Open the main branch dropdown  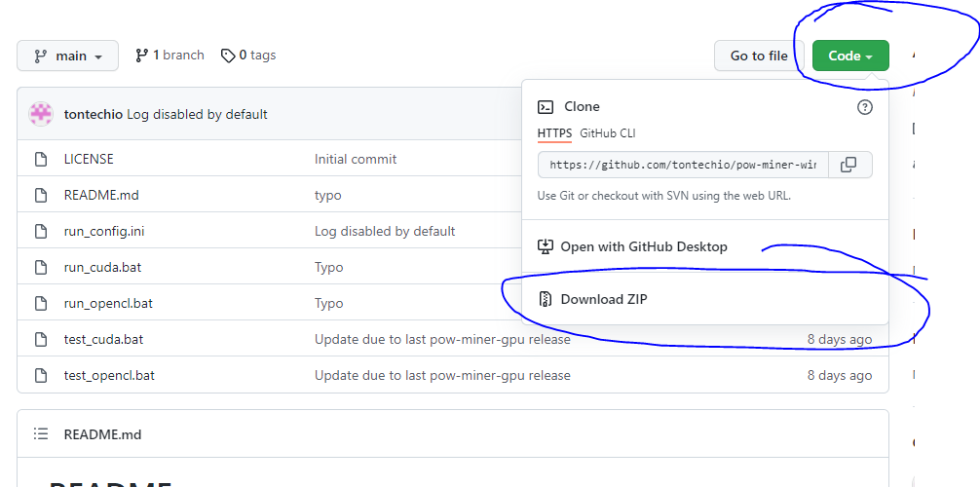tap(67, 56)
